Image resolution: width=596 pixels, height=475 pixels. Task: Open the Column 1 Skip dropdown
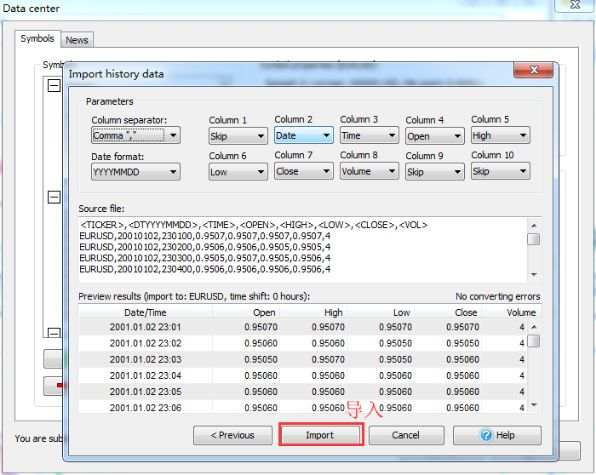click(238, 136)
